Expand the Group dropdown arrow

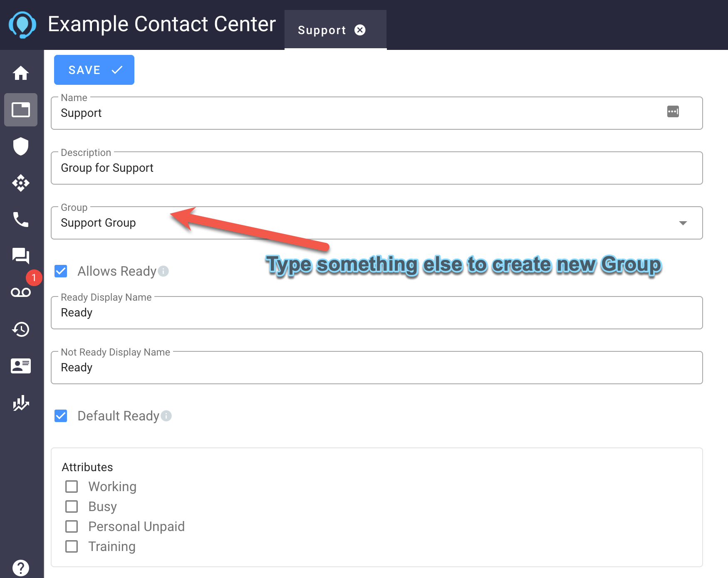pos(683,223)
